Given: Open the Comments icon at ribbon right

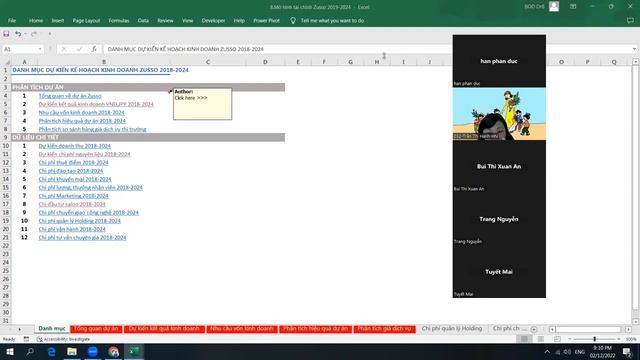Looking at the screenshot, I should [630, 20].
